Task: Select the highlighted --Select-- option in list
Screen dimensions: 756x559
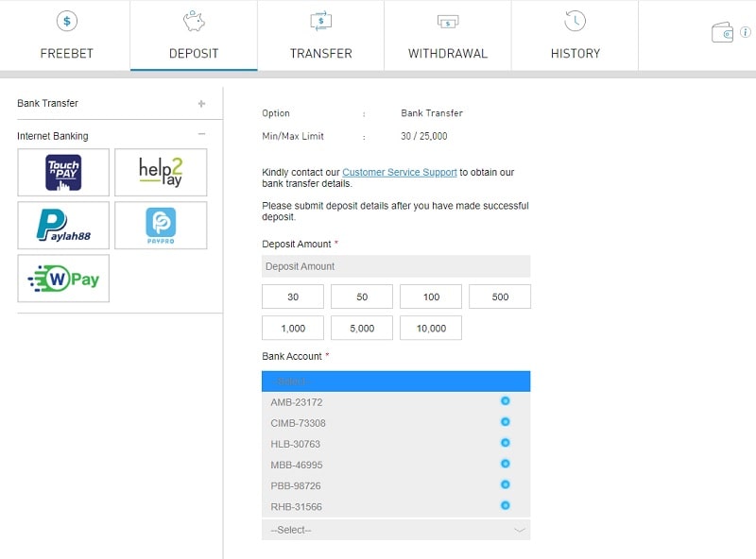Action: [396, 381]
